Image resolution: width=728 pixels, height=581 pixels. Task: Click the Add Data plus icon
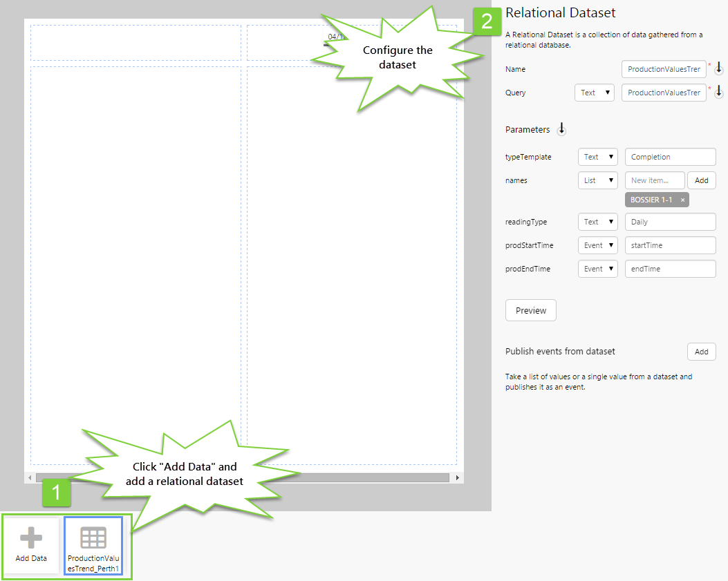coord(31,539)
